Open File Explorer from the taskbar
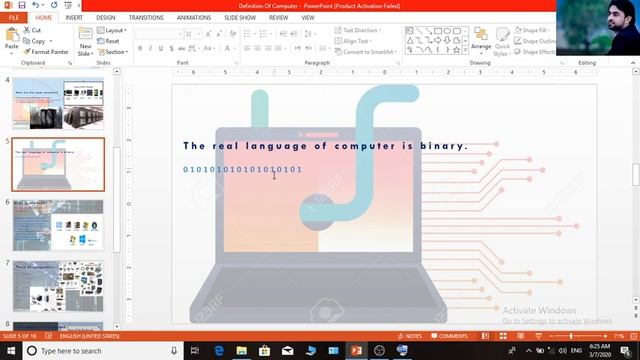 [242, 351]
